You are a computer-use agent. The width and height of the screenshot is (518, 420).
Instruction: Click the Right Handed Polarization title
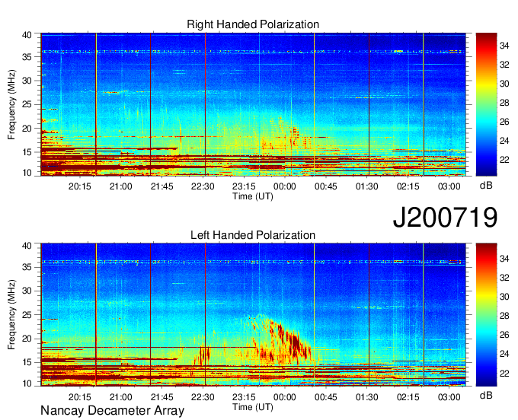(253, 24)
